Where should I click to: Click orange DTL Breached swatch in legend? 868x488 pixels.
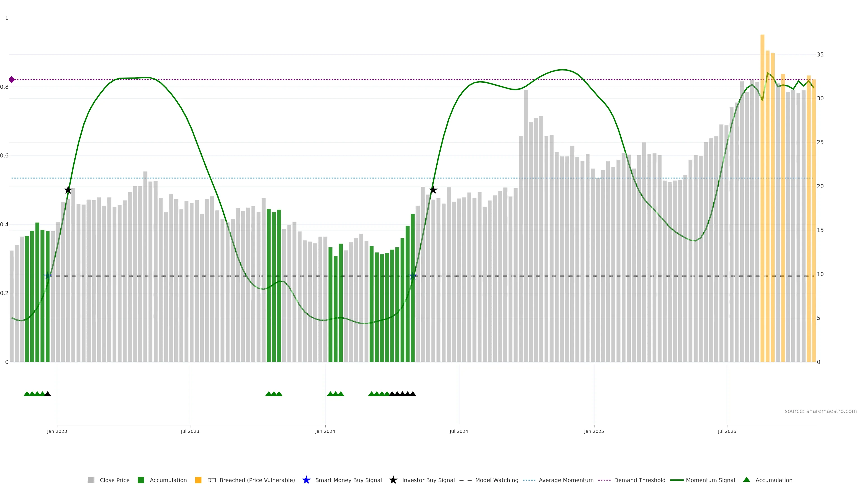point(198,480)
